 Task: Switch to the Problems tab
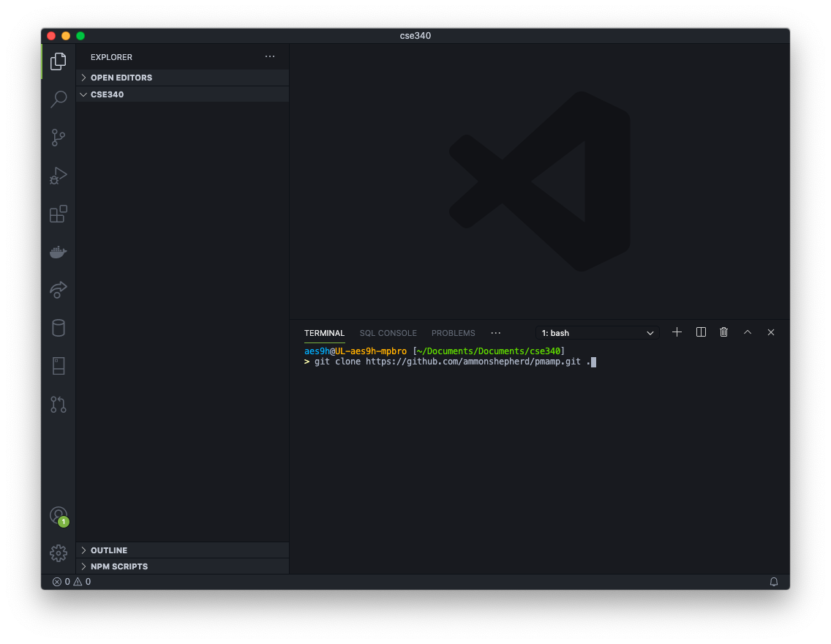[453, 333]
